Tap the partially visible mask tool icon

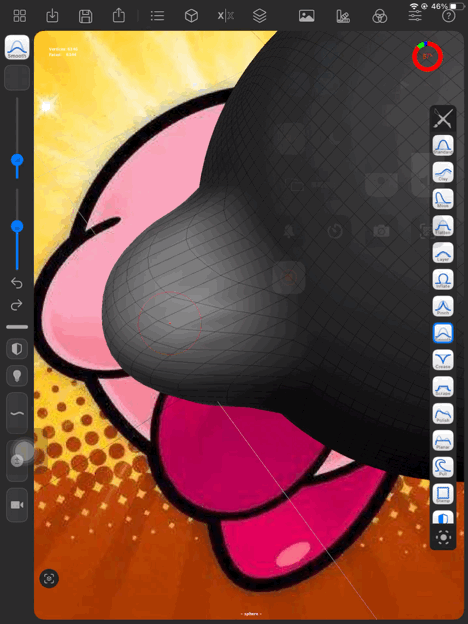tap(443, 517)
